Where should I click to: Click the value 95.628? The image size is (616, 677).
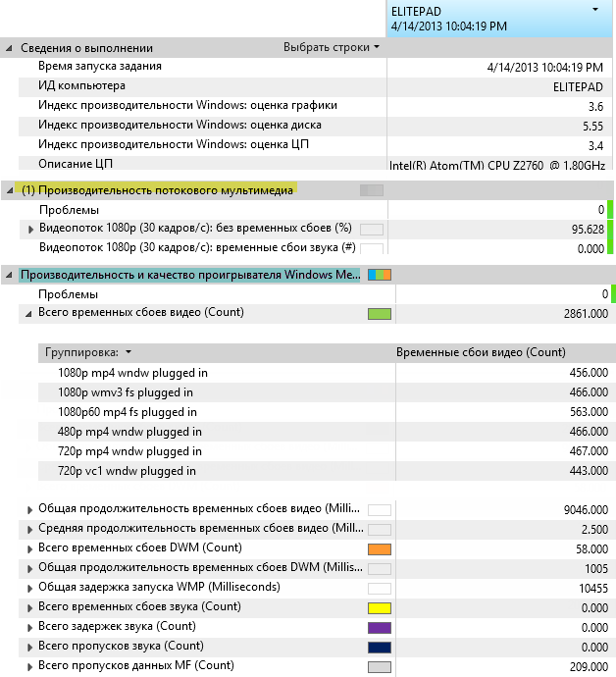(x=588, y=230)
